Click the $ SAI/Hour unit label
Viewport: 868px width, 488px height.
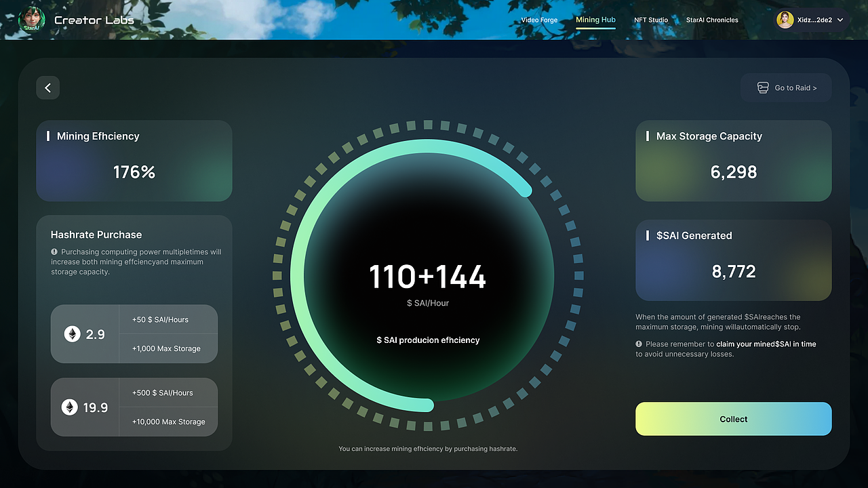pos(428,303)
